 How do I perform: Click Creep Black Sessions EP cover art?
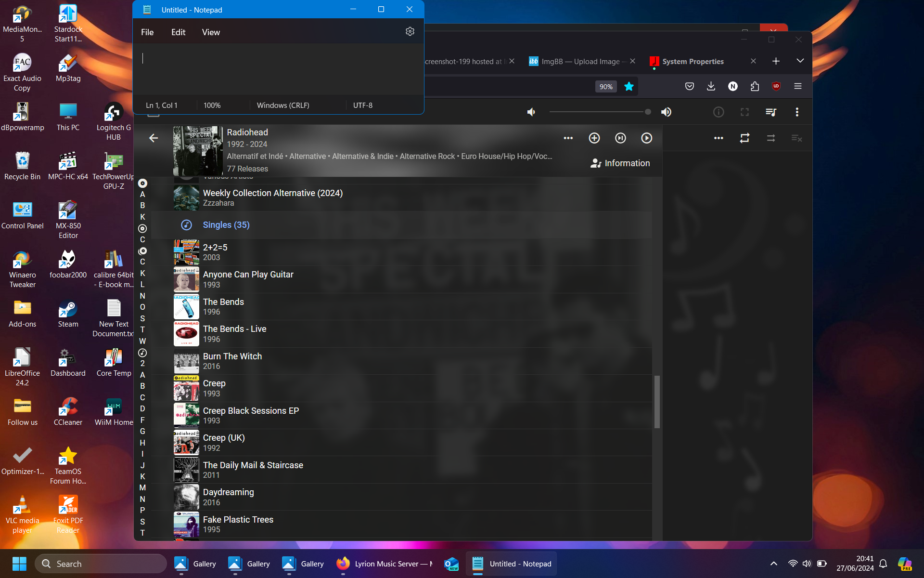tap(186, 416)
